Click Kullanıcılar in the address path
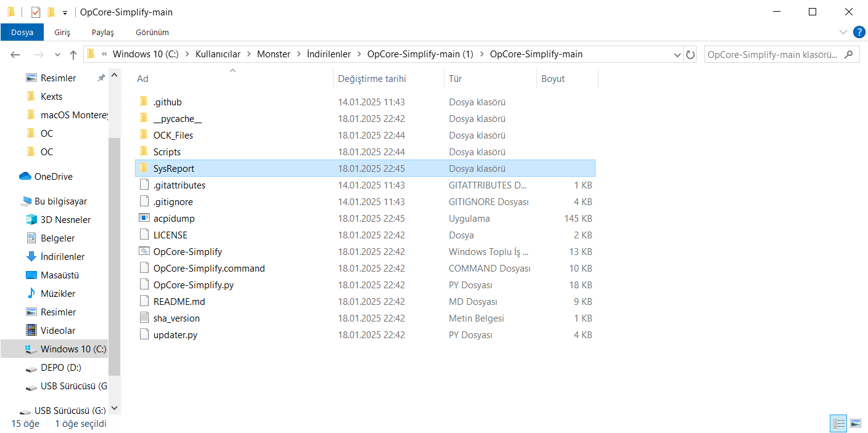This screenshot has height=433, width=868. point(218,54)
